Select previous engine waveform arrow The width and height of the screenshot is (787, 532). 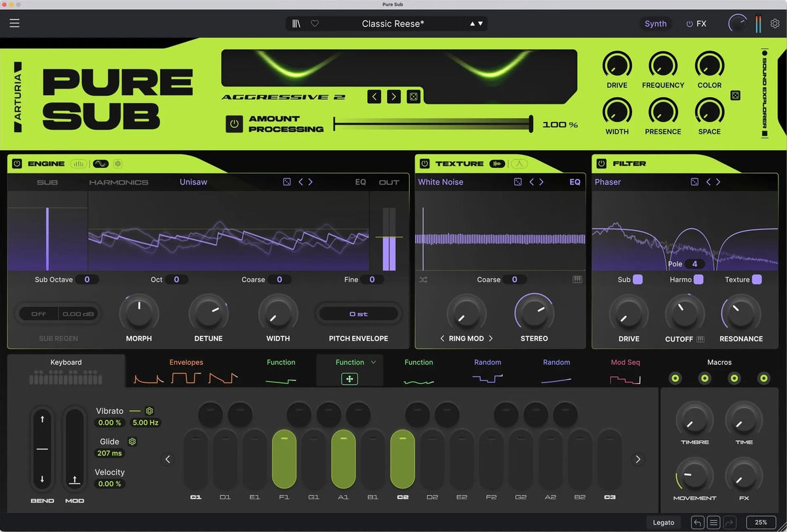pos(301,182)
